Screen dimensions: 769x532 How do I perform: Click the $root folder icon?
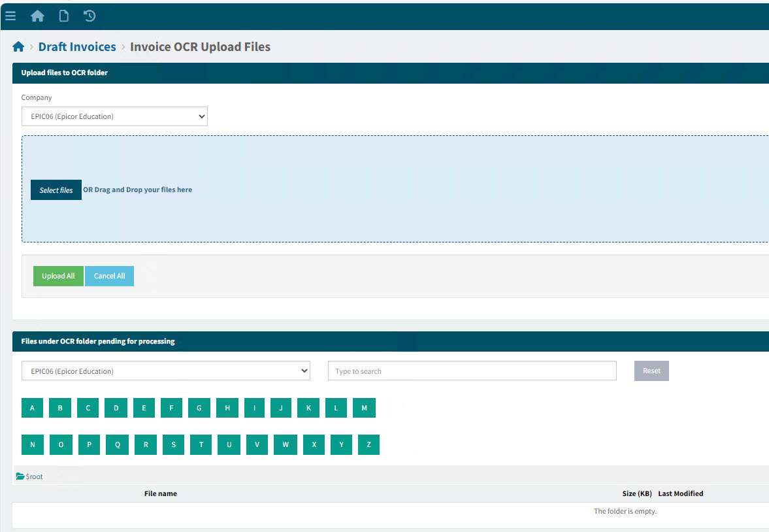coord(20,476)
